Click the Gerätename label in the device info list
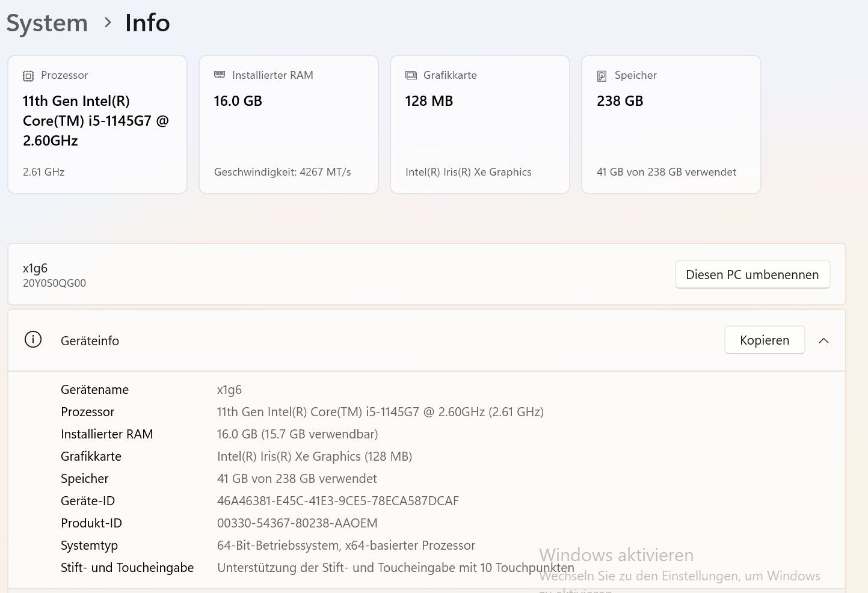 pyautogui.click(x=95, y=390)
